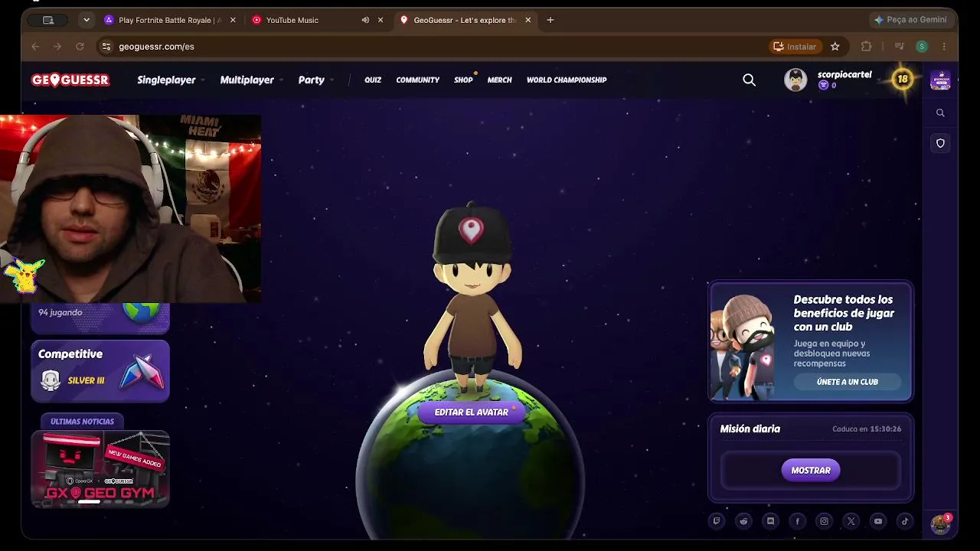Click the ULTIMAS NOTICIAS label
This screenshot has height=551, width=980.
(82, 422)
